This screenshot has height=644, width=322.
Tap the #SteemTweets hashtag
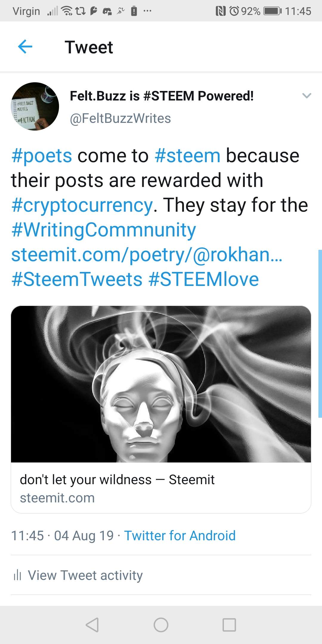[x=77, y=279]
